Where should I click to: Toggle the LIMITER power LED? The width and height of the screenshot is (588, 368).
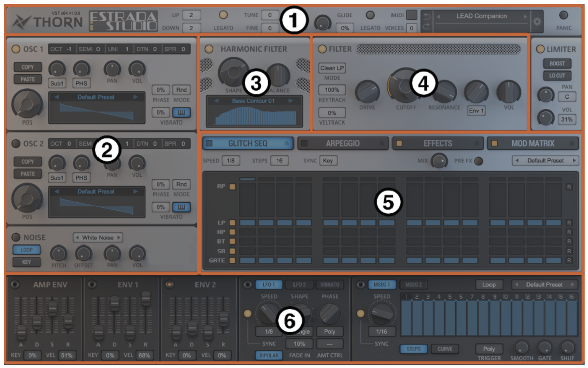coord(540,49)
